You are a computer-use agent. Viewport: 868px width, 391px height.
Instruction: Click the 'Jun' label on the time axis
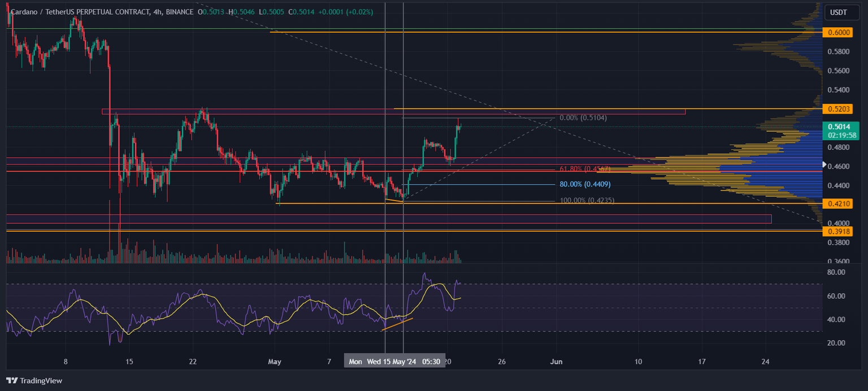pos(557,361)
